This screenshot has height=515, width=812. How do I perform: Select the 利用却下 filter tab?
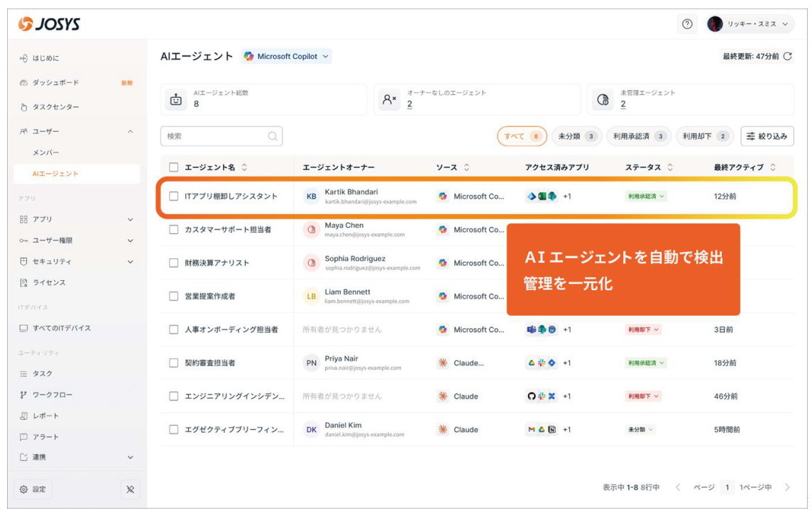pos(705,136)
